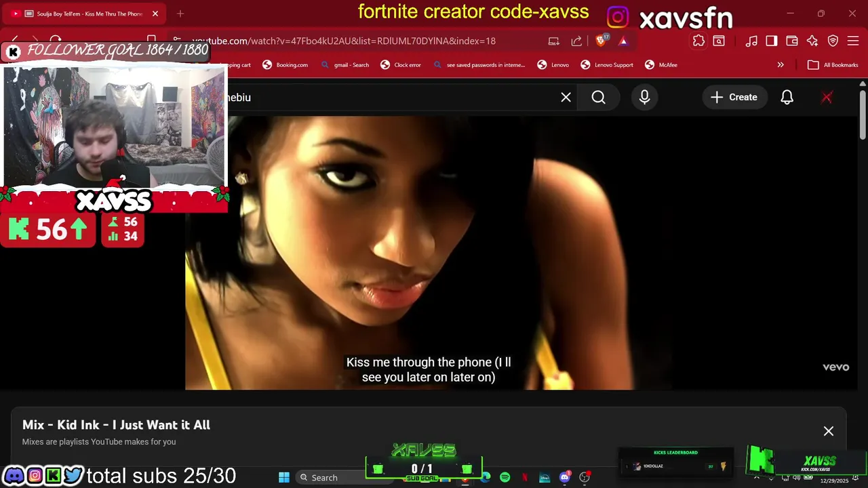Open Booking.com bookmark

tap(285, 65)
